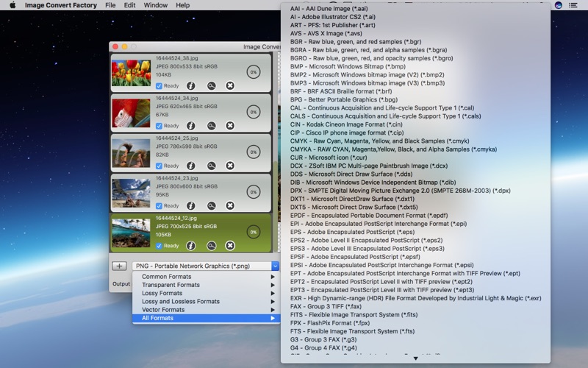Expand the Lossy Formats submenu
The width and height of the screenshot is (588, 368).
207,293
